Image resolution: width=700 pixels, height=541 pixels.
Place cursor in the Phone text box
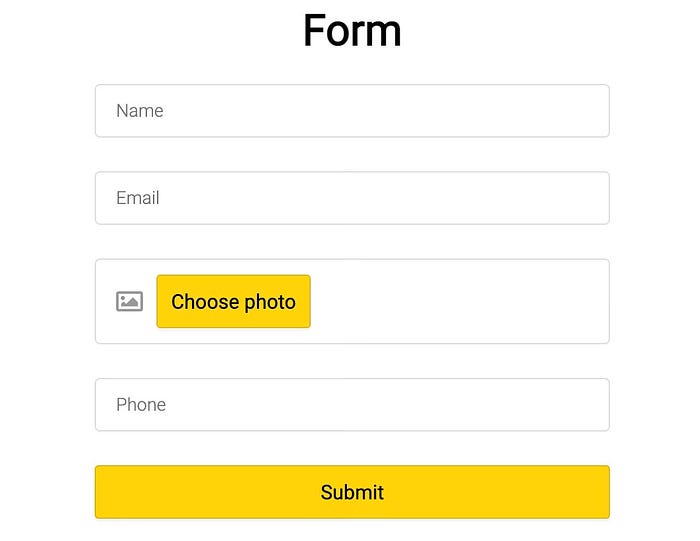[x=352, y=404]
